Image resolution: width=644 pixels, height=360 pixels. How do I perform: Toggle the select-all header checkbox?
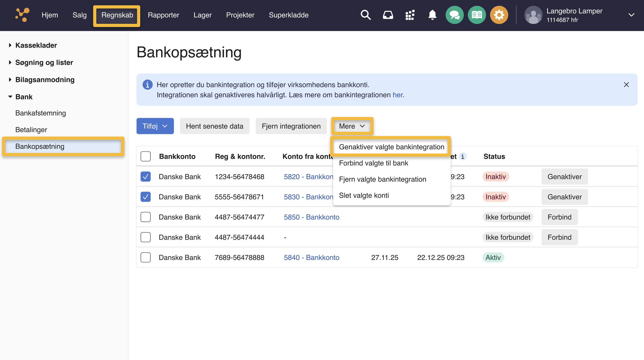146,156
